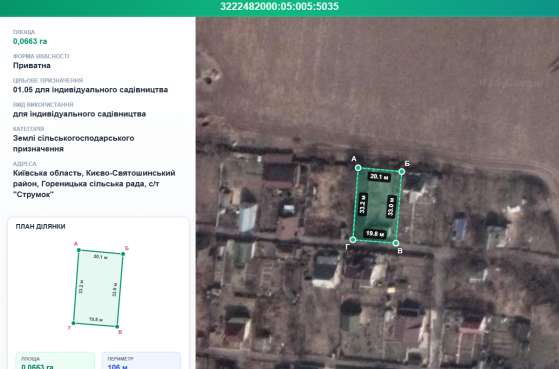This screenshot has width=559, height=369.
Task: Select the highlighted green parcel polygon
Action: point(377,205)
